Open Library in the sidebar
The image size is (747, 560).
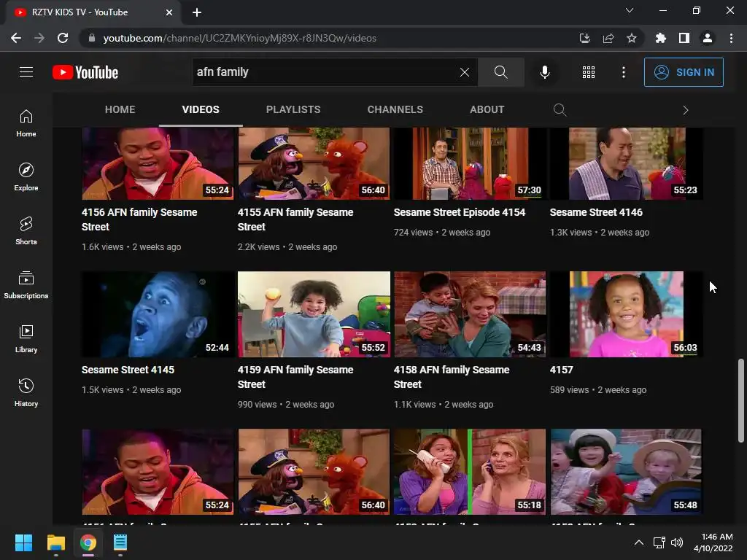pos(26,338)
